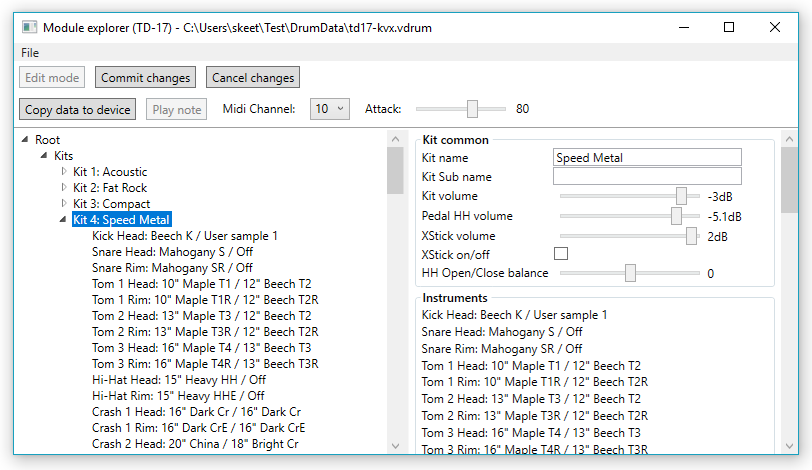Click the Commit changes button
Image resolution: width=812 pixels, height=470 pixels.
(146, 78)
